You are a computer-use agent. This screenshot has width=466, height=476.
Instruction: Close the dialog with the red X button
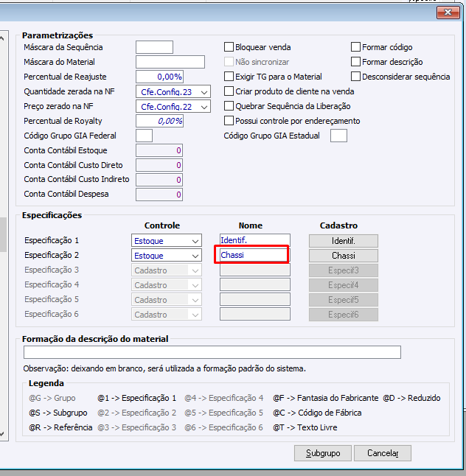(x=448, y=13)
